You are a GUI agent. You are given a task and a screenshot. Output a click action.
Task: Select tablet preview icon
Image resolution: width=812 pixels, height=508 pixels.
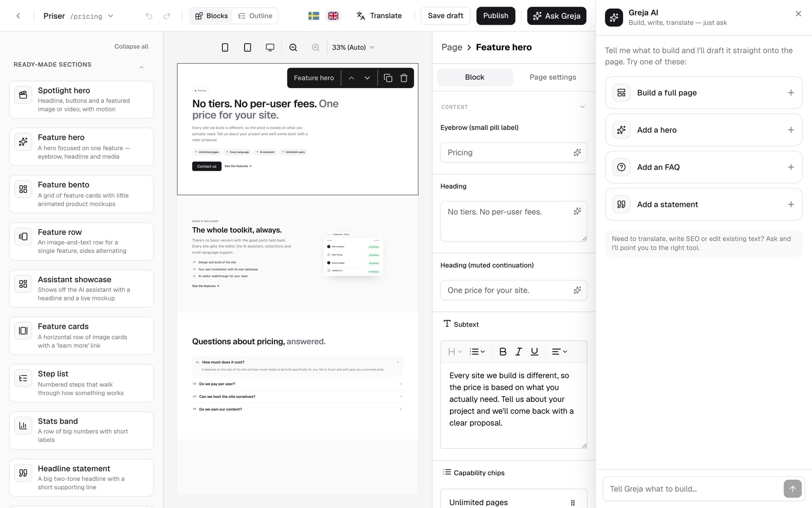pos(247,48)
